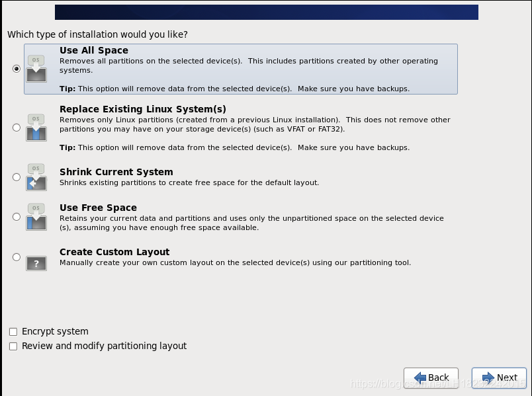The height and width of the screenshot is (396, 532).
Task: Click the Use All Space heading
Action: pos(94,50)
